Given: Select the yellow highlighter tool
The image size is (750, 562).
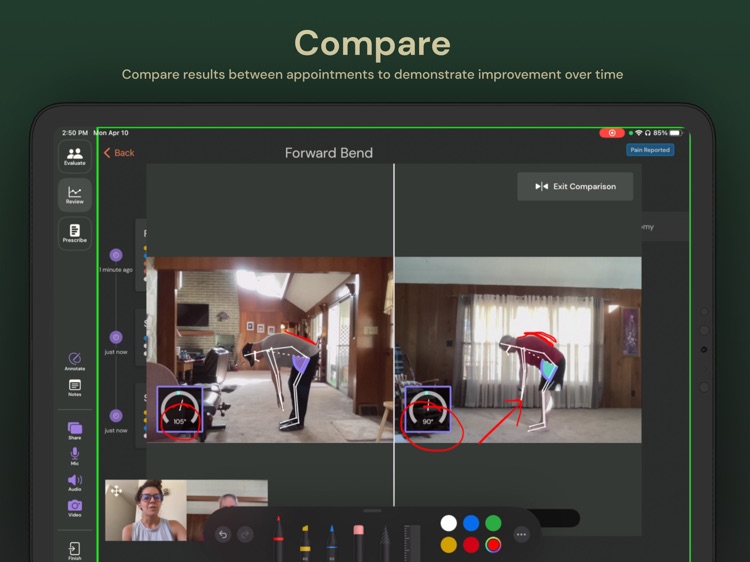Looking at the screenshot, I should click(305, 543).
